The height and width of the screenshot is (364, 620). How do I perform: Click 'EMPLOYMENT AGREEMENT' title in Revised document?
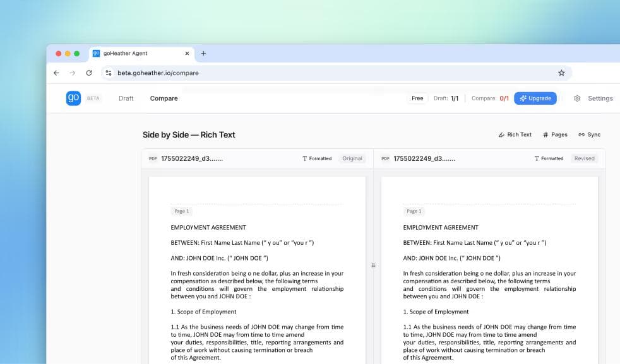tap(441, 228)
